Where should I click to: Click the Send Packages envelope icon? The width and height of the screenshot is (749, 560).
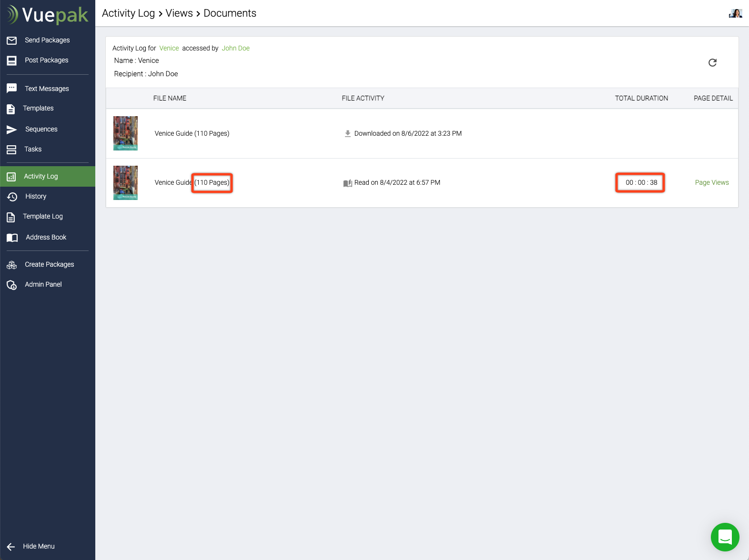pyautogui.click(x=12, y=40)
